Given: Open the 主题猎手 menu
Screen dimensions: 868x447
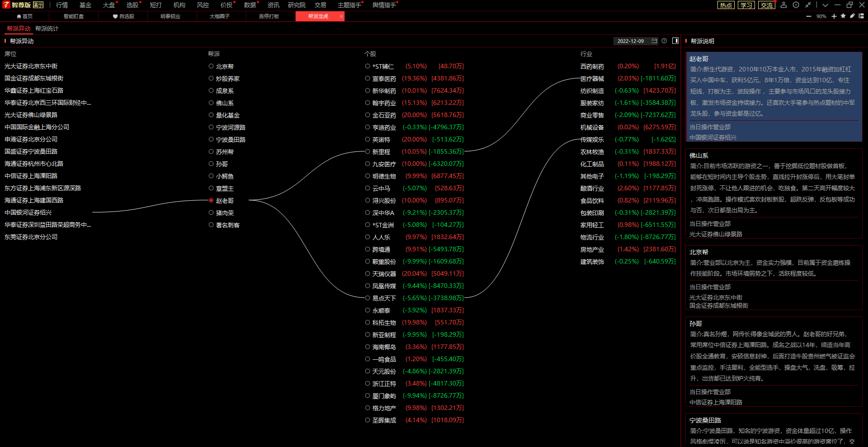Looking at the screenshot, I should point(349,5).
